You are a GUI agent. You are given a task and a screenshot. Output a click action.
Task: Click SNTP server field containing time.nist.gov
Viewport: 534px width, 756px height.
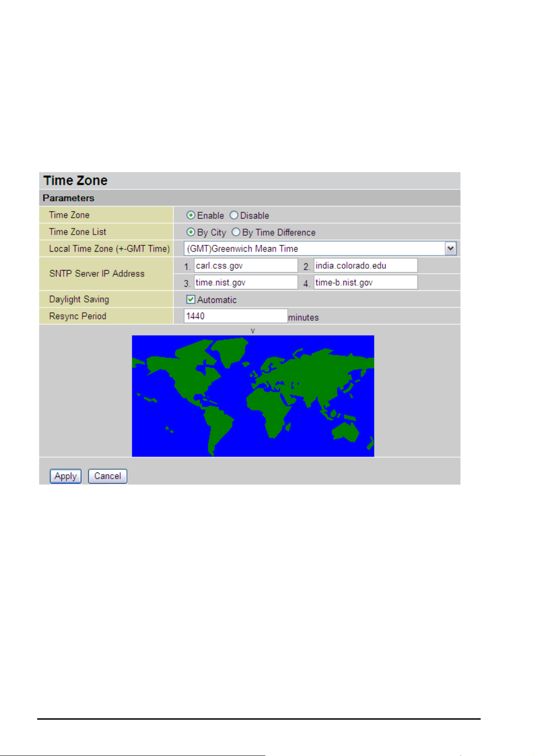pos(246,282)
